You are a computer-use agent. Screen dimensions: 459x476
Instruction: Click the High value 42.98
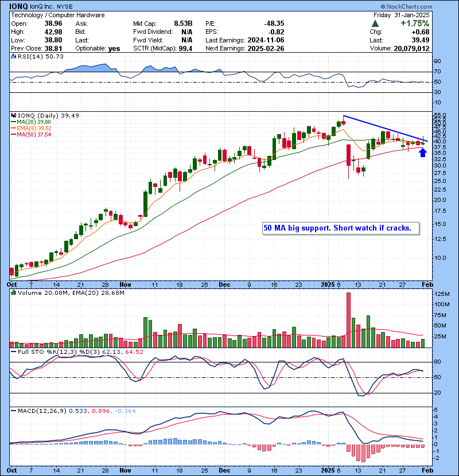click(53, 32)
